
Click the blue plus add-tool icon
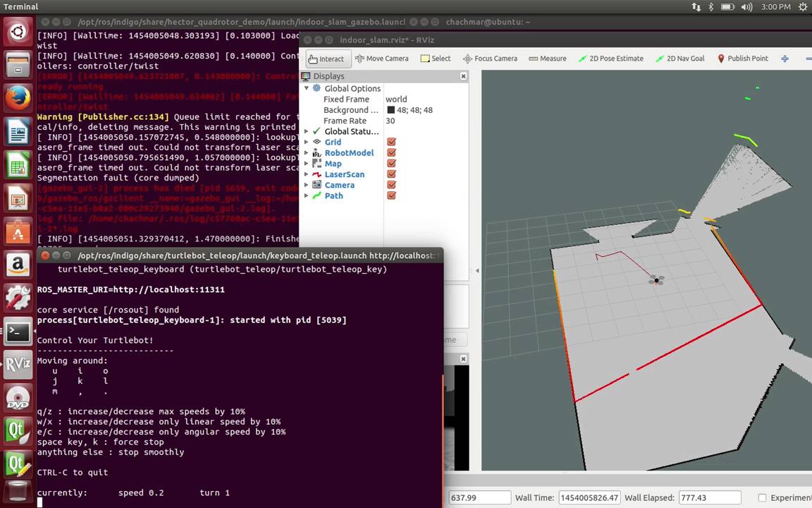[x=785, y=59]
